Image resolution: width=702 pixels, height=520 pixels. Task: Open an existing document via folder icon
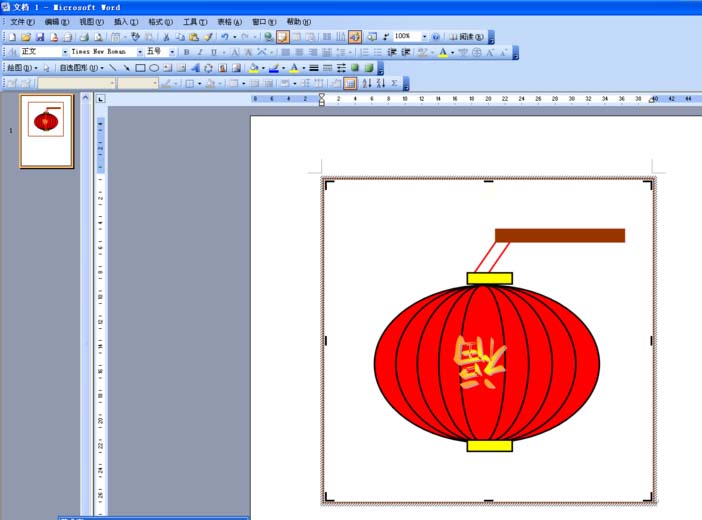(x=26, y=37)
